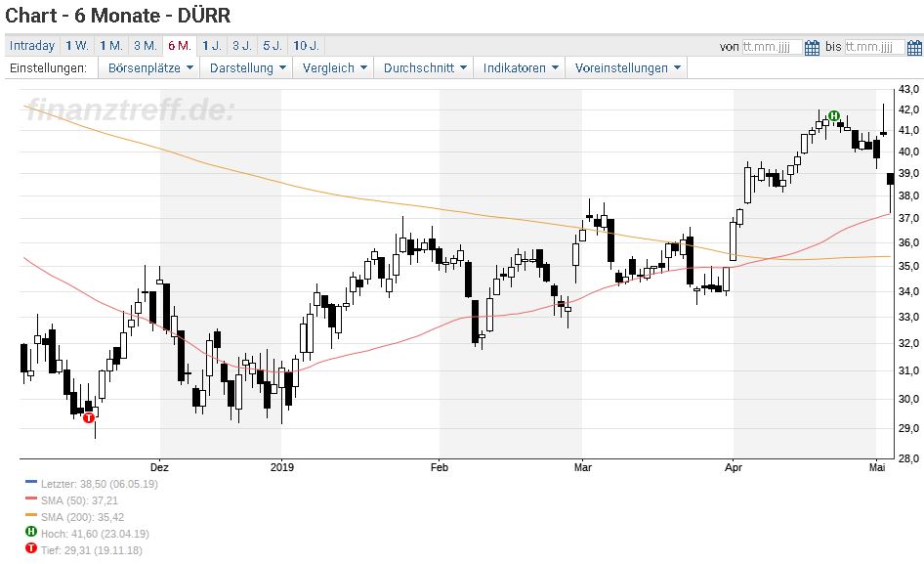Open the 'von' date calendar picker icon
Viewport: 924px width, 564px height.
[x=812, y=47]
